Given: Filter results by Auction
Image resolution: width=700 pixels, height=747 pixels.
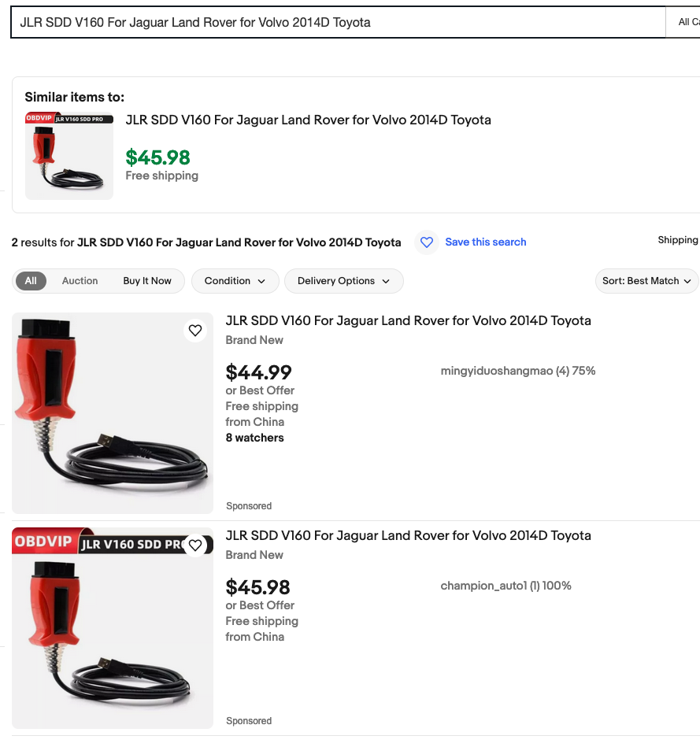Looking at the screenshot, I should pos(80,281).
